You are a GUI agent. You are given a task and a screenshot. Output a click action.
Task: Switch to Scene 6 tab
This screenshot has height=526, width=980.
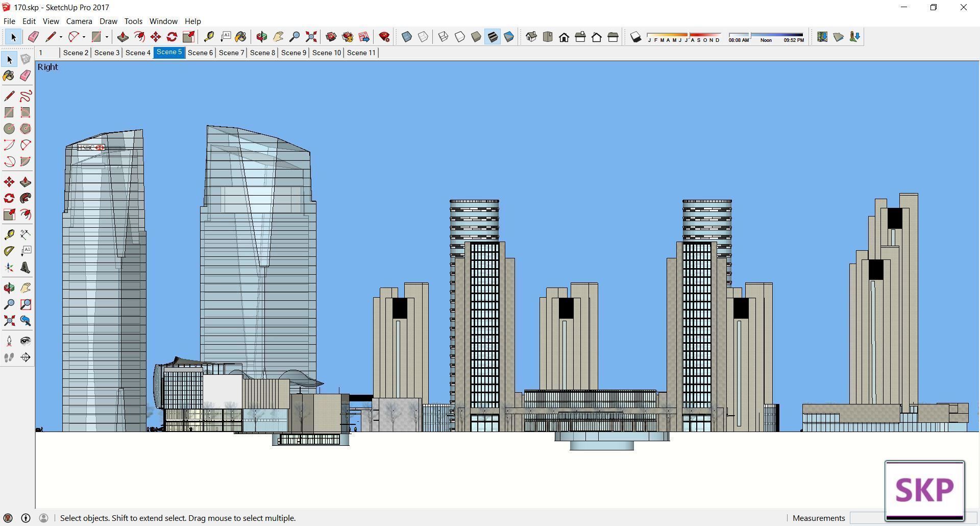click(x=200, y=53)
